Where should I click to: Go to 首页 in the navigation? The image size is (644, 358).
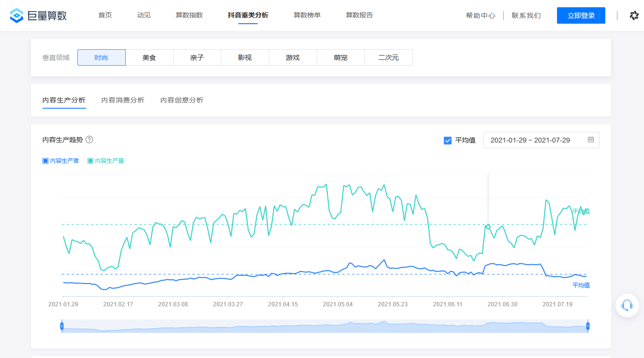pos(105,15)
